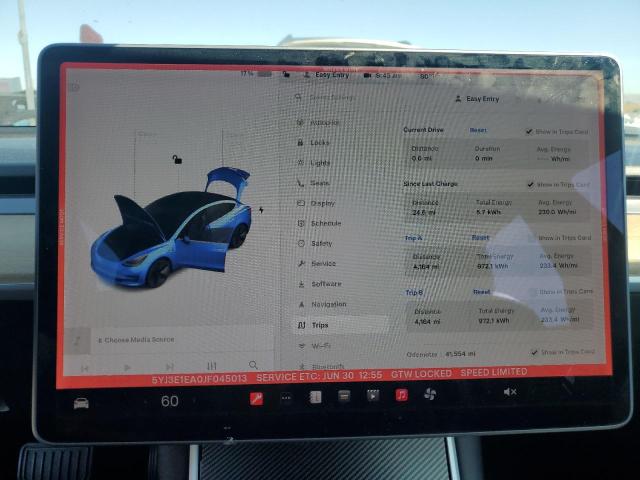Open media search magnifier icon
This screenshot has height=480, width=640.
[x=254, y=365]
